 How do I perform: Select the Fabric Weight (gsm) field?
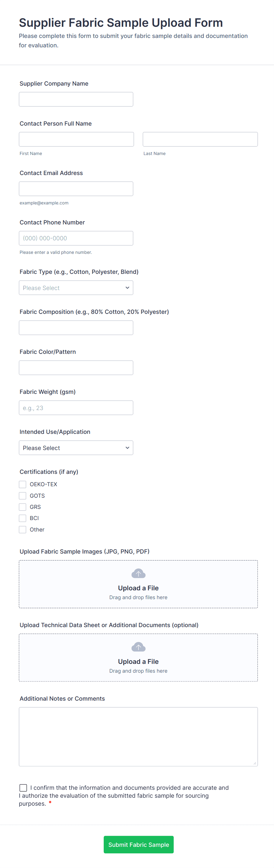click(76, 408)
